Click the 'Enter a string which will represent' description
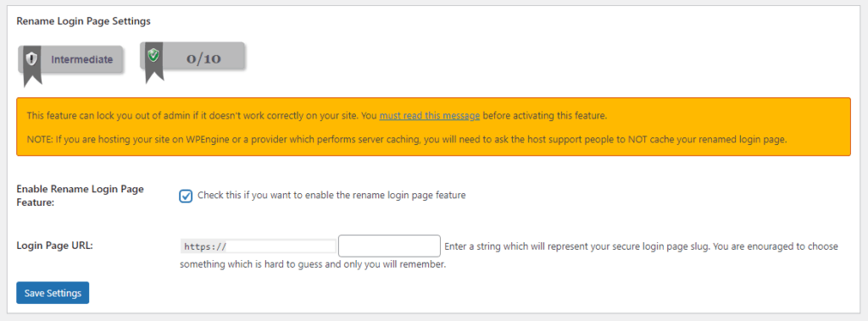Screen dimensions: 868x321 pyautogui.click(x=641, y=246)
